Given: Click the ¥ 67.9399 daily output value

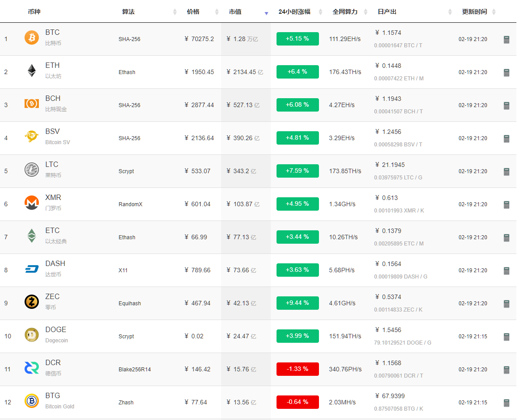Looking at the screenshot, I should [390, 396].
